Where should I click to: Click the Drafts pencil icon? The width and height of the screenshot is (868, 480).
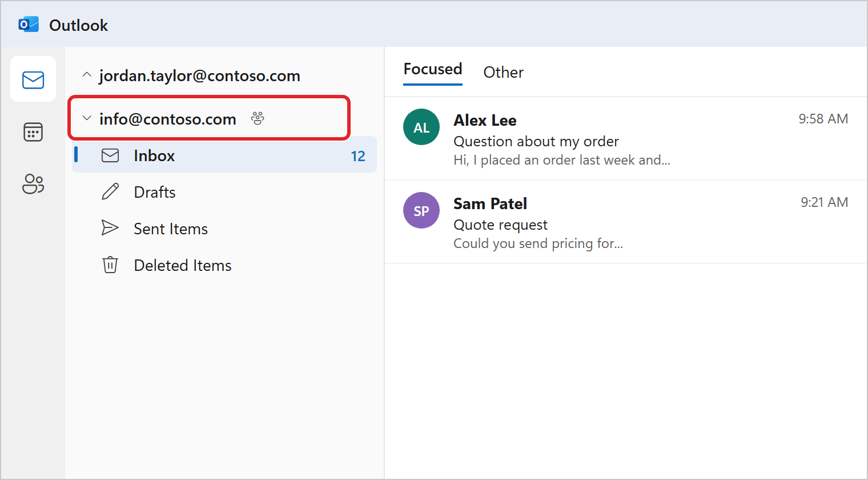110,192
